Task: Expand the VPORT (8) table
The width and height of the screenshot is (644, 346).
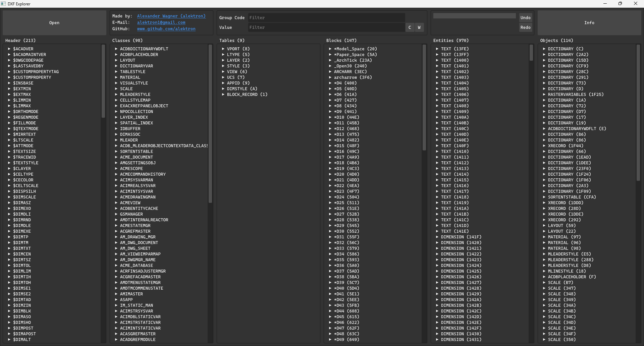Action: click(223, 49)
